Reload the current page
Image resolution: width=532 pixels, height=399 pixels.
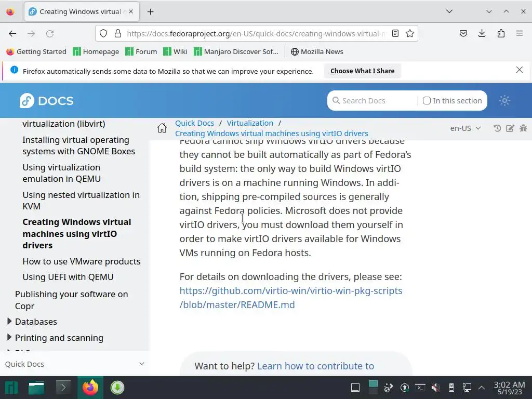tap(50, 34)
